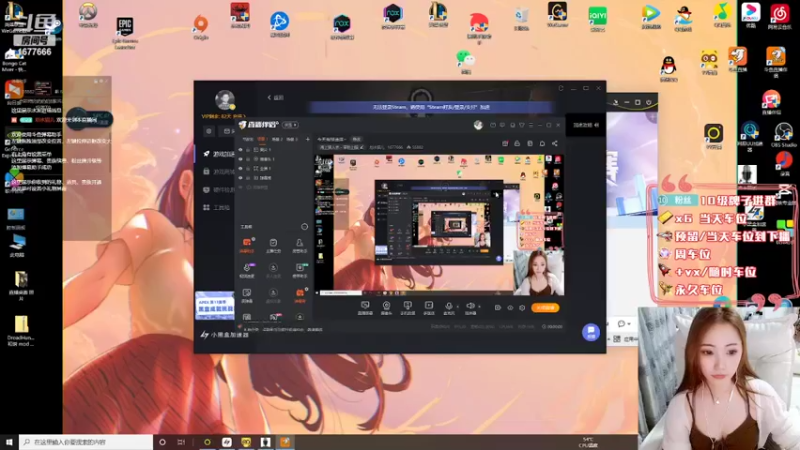Switch to the third scene tab
The width and height of the screenshot is (800, 450).
[276, 139]
